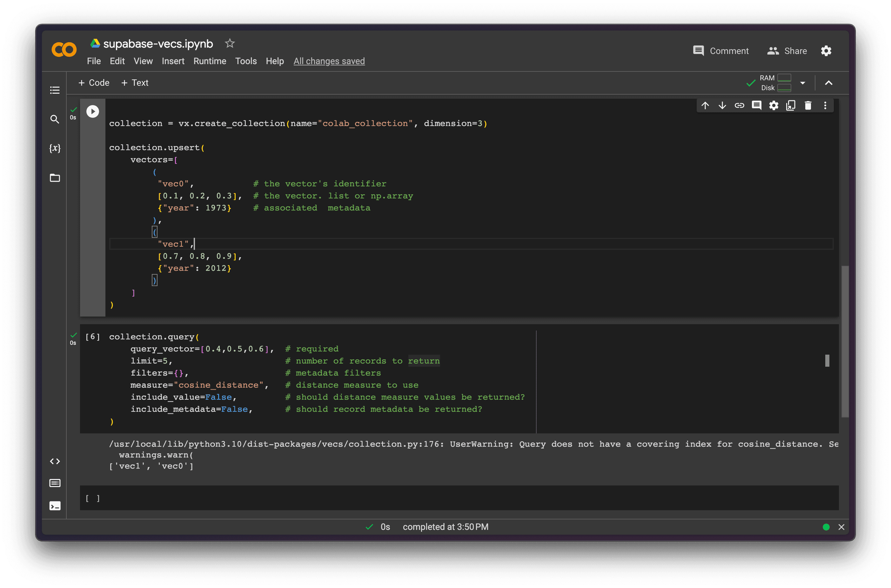Open the Files browser panel
This screenshot has height=588, width=891.
pos(55,178)
